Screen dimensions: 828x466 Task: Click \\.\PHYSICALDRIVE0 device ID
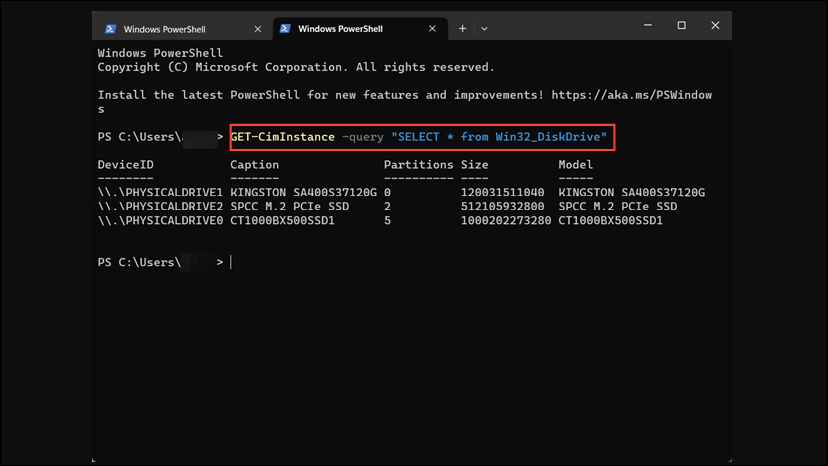tap(160, 221)
